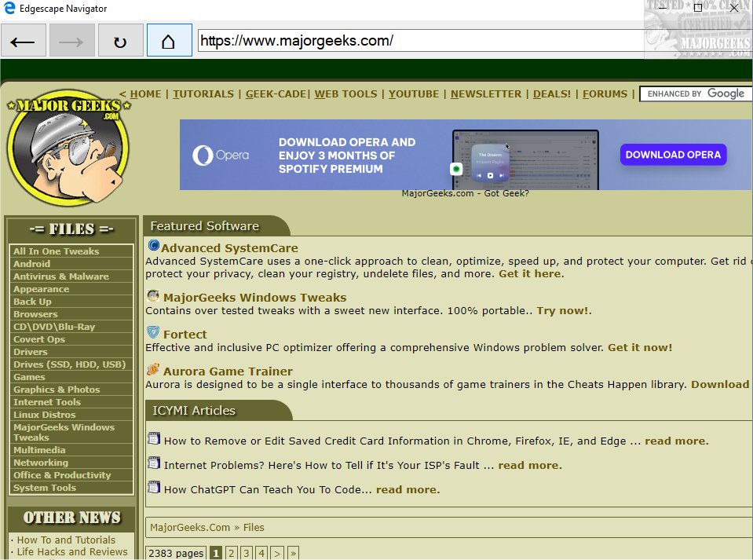
Task: Click the notepad icon beside Credit Card article
Action: click(154, 438)
